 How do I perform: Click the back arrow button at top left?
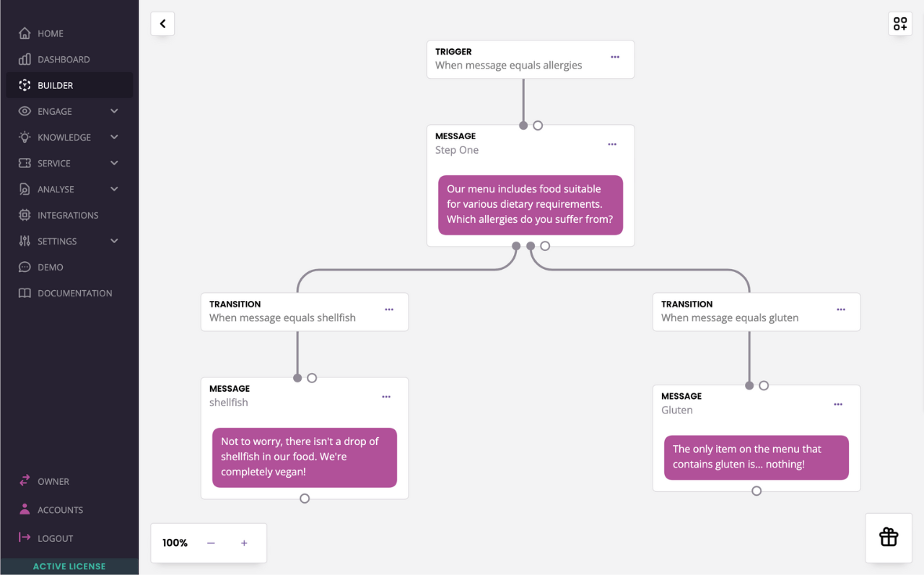162,23
